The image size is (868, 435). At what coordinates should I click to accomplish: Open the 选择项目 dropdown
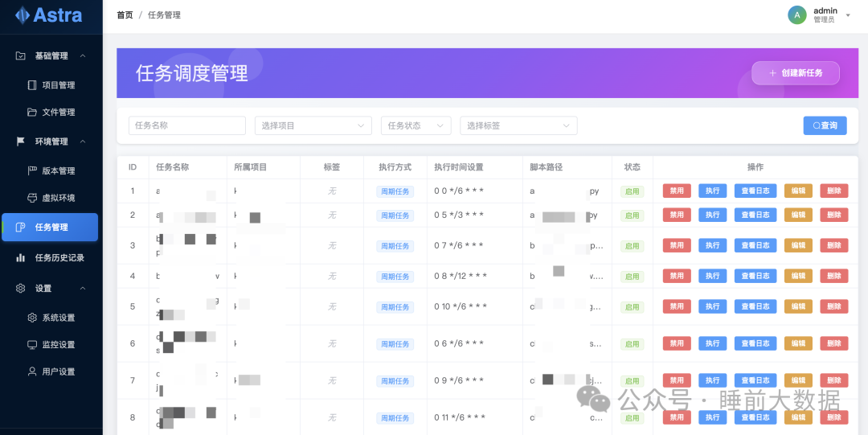coord(313,125)
